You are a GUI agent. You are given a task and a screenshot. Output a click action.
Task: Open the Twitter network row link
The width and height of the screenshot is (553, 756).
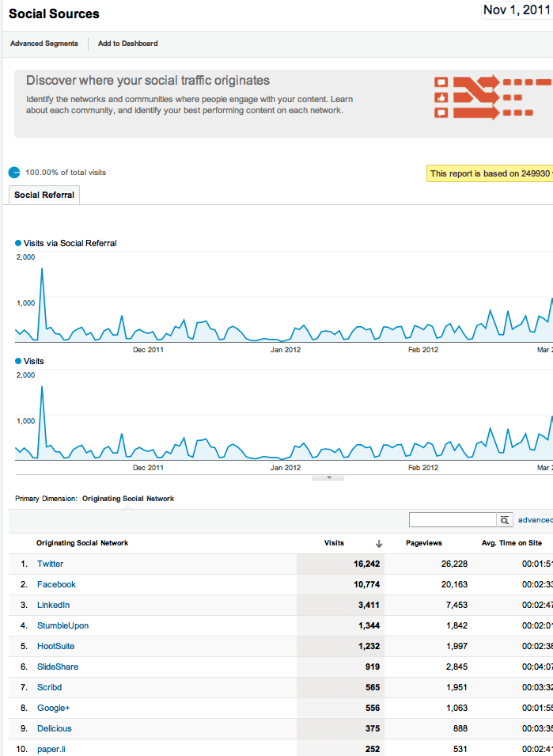(x=50, y=564)
